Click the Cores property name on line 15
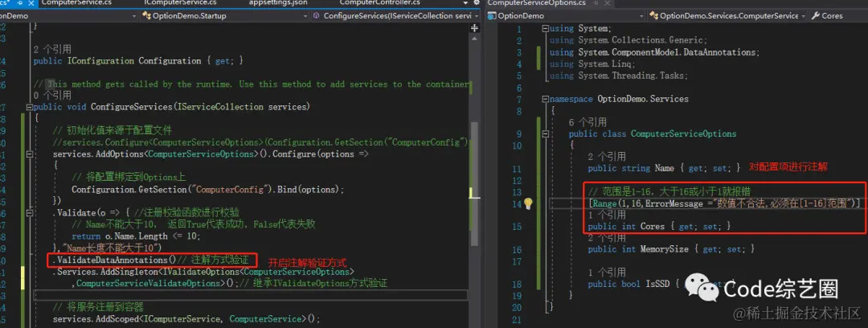 (x=652, y=226)
